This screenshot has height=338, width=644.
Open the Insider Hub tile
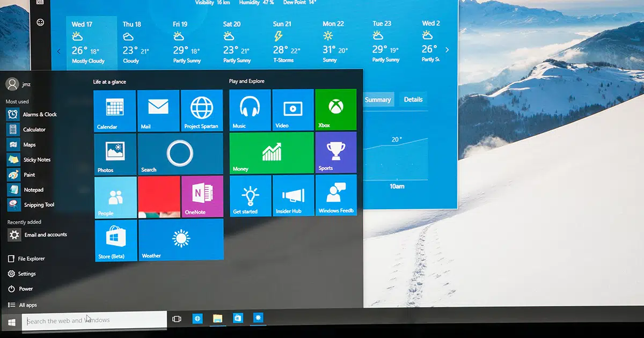293,195
